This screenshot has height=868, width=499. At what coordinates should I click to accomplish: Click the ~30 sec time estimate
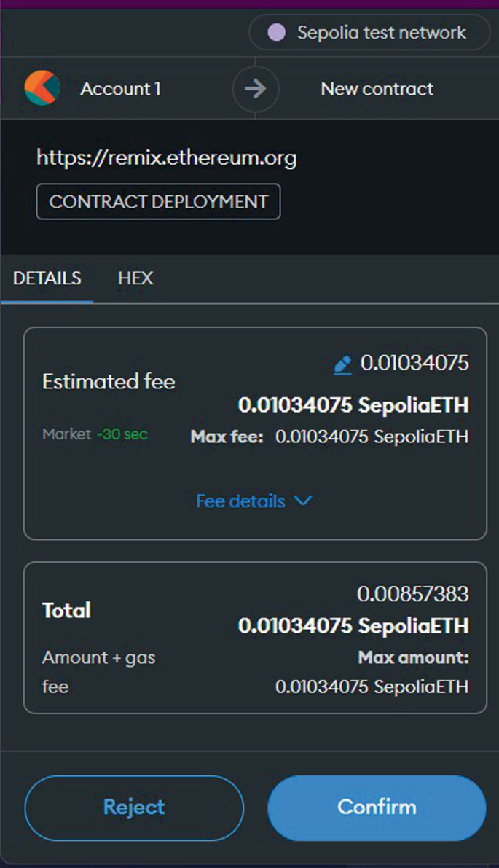122,434
